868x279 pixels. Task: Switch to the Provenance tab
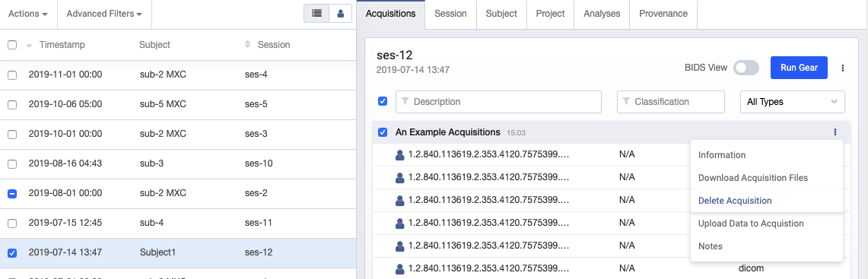click(663, 14)
